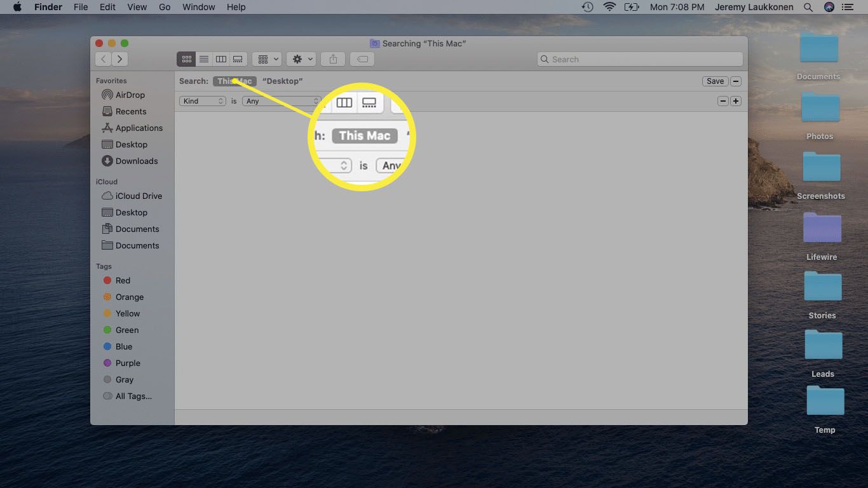
Task: Open the Screenshots folder on the desktop
Action: tap(821, 169)
